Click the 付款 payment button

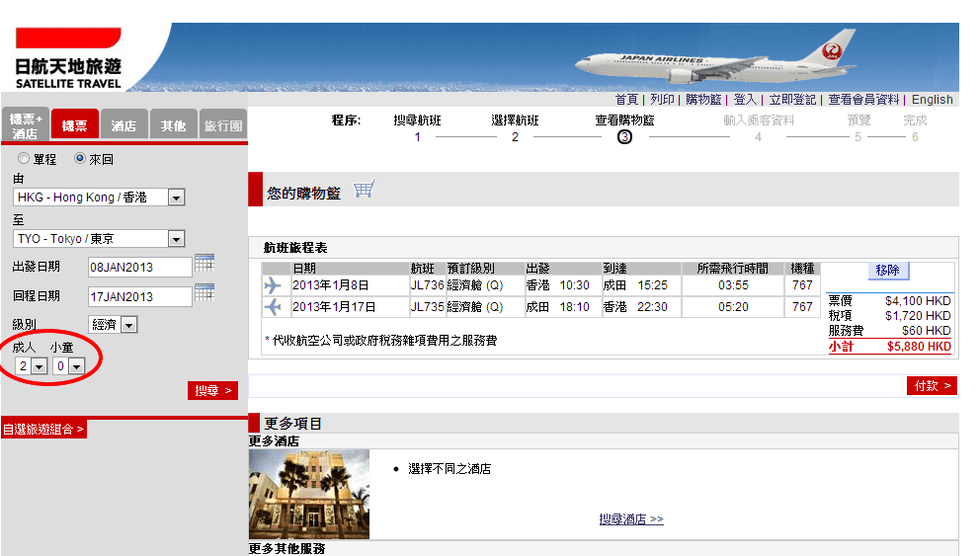tap(932, 386)
